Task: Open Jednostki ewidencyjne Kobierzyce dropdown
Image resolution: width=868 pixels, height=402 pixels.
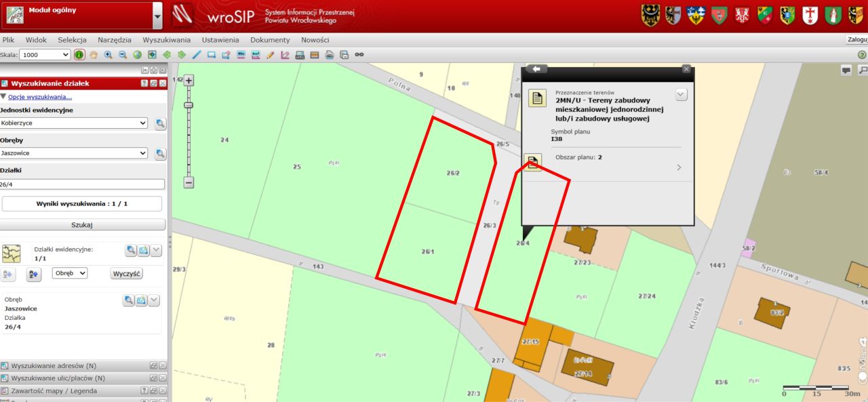Action: click(x=73, y=123)
